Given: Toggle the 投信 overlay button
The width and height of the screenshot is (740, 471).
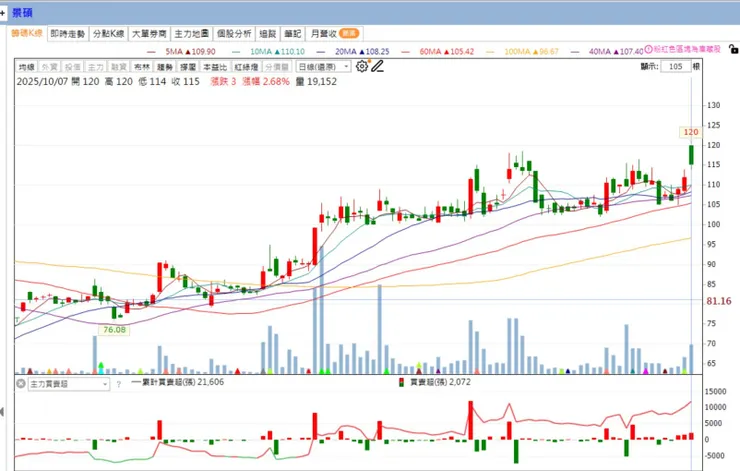Looking at the screenshot, I should pyautogui.click(x=73, y=67).
